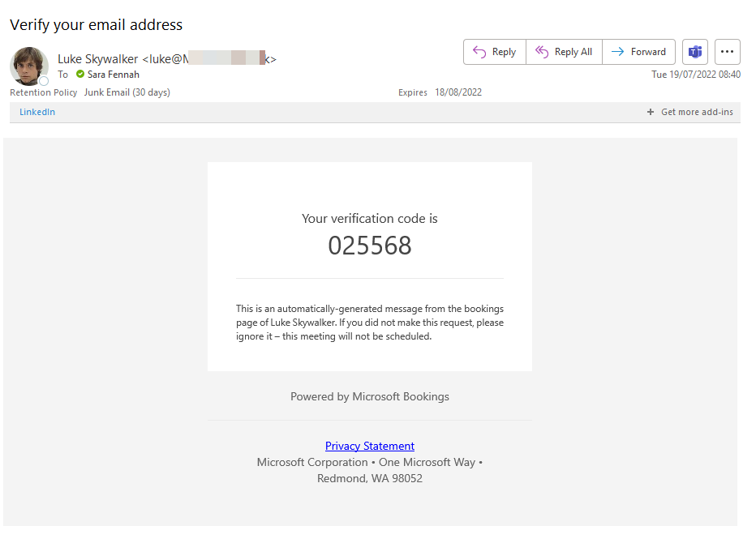Click the green presence icon beside Sara Fennah
The height and width of the screenshot is (543, 756).
[x=80, y=75]
